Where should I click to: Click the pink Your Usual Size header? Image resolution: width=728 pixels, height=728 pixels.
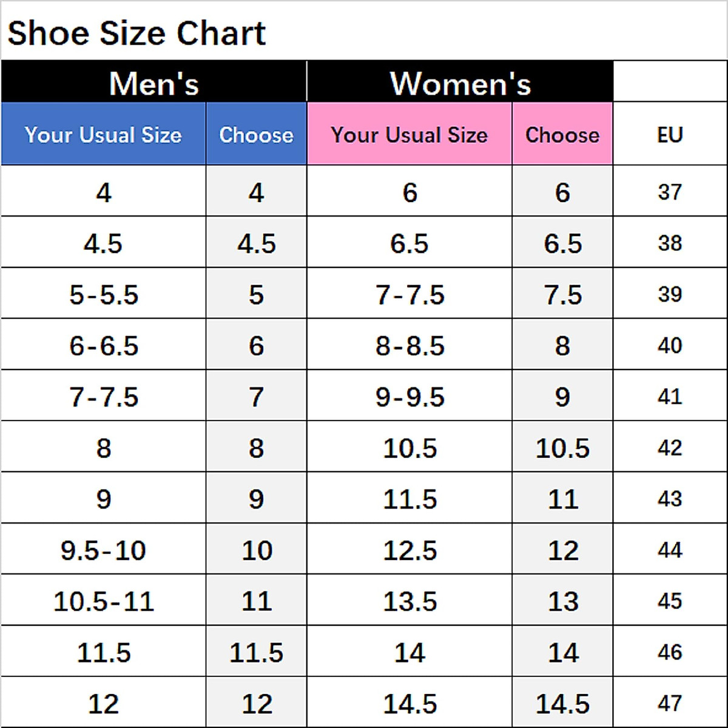409,134
